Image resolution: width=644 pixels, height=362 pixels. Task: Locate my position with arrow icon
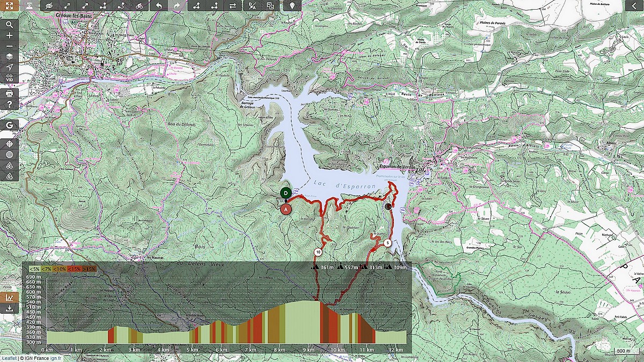[x=9, y=67]
